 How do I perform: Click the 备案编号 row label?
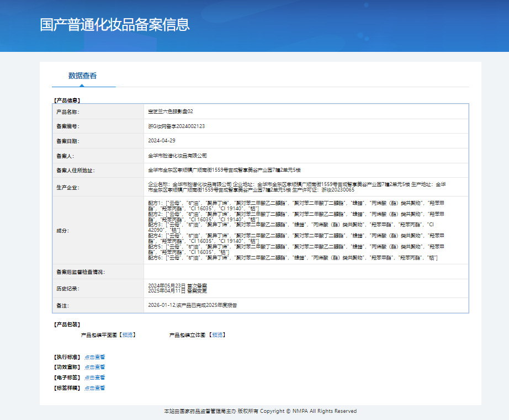coord(68,126)
